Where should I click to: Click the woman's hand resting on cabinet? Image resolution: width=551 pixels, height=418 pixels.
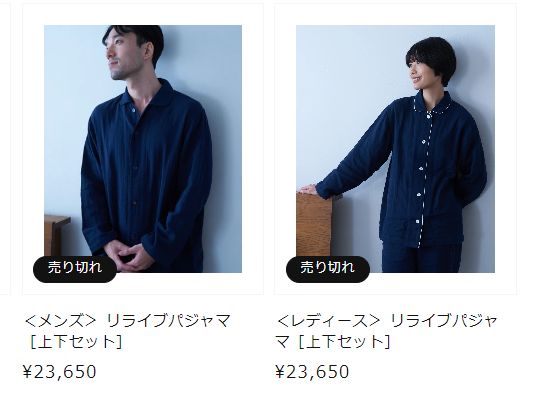tap(308, 190)
